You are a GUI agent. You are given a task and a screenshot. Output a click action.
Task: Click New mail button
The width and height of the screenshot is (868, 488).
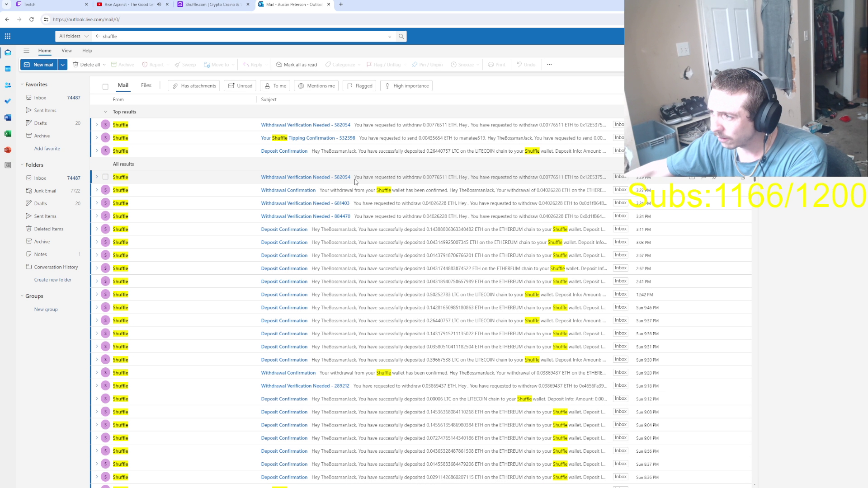coord(39,65)
